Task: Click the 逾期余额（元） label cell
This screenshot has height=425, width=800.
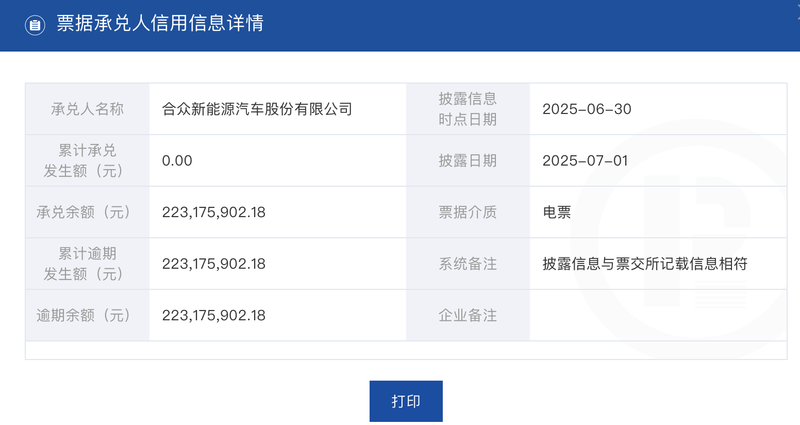Action: [87, 315]
